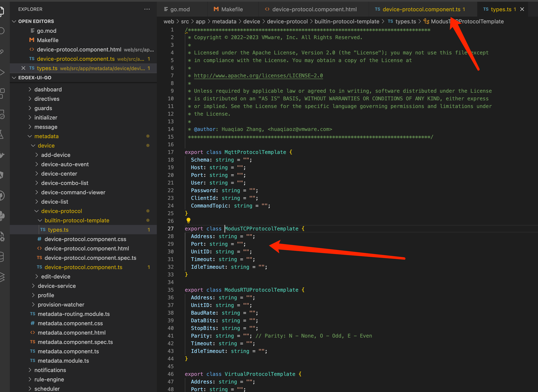Open metadata-routing.module.ts file

pos(74,314)
